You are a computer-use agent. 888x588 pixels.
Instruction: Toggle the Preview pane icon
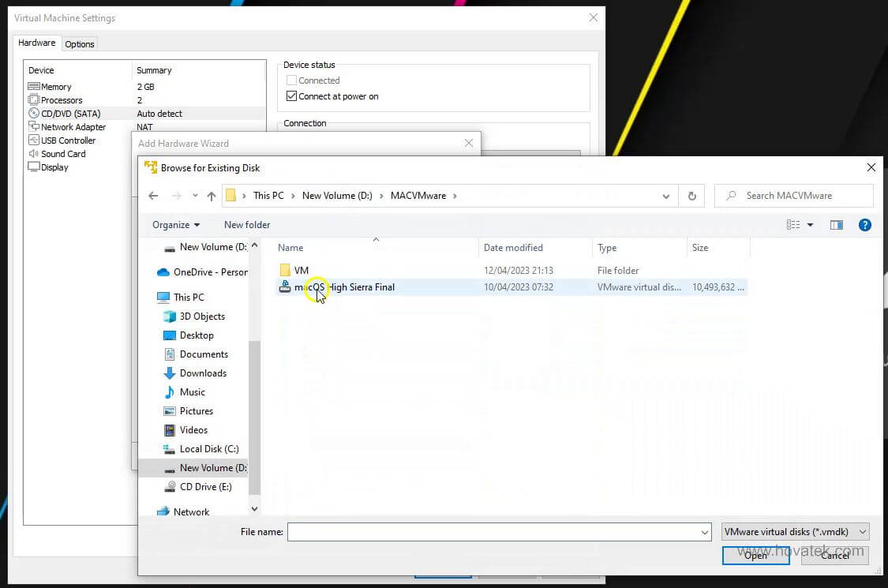tap(837, 225)
